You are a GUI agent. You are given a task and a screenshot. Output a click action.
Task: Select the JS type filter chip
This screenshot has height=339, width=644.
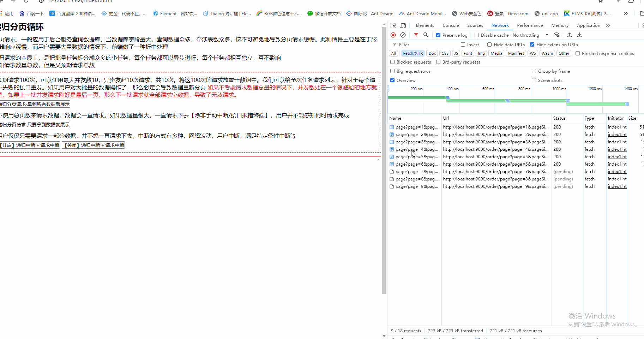[x=456, y=53]
